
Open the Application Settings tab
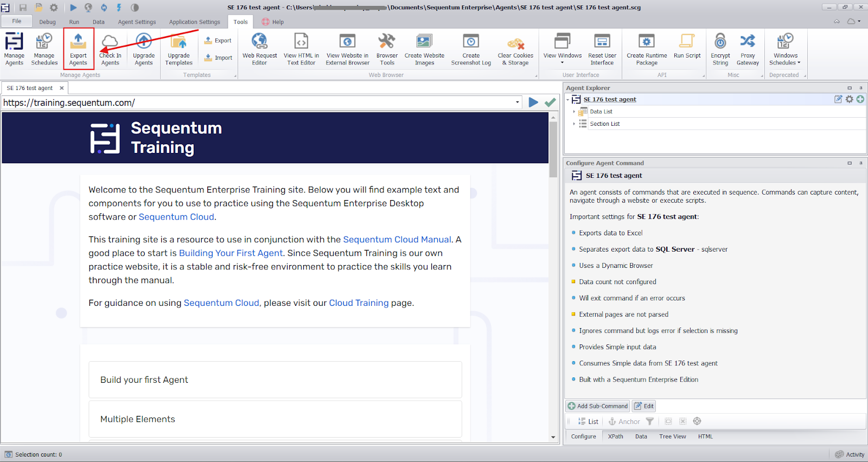195,22
